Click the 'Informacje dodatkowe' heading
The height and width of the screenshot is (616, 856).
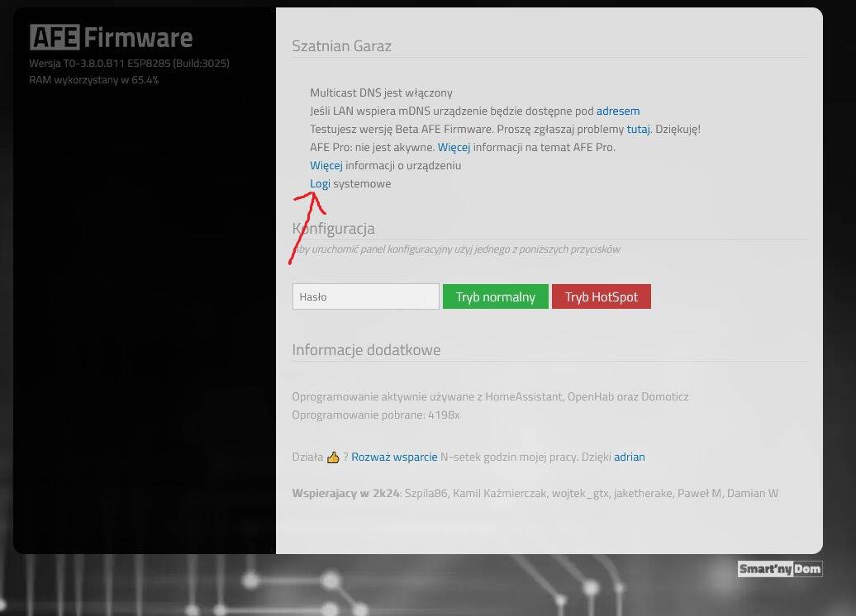click(x=366, y=350)
